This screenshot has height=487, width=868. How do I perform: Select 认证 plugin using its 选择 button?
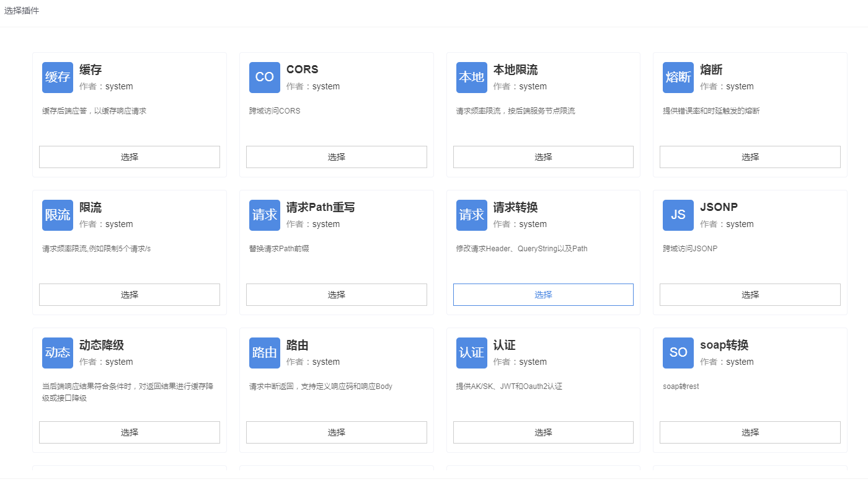543,432
